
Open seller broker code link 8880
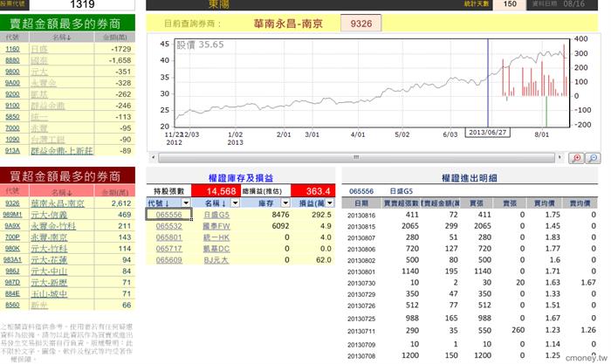pos(12,60)
